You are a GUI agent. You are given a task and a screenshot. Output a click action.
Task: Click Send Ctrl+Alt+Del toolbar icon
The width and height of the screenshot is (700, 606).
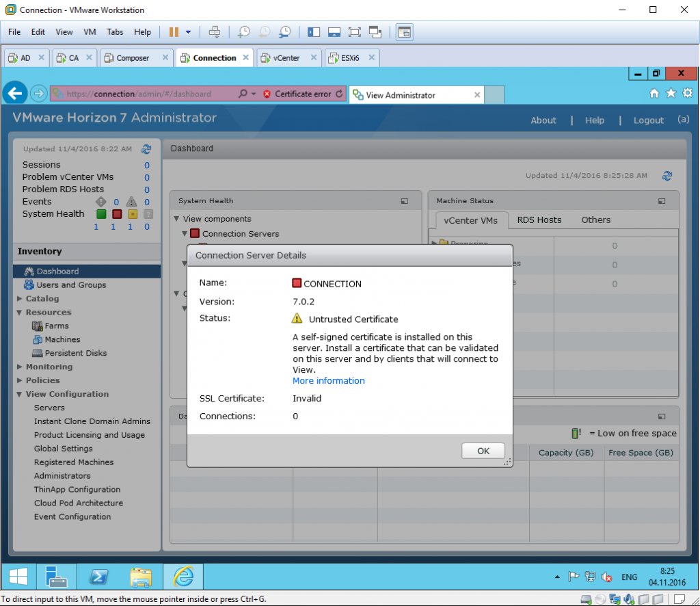[215, 31]
